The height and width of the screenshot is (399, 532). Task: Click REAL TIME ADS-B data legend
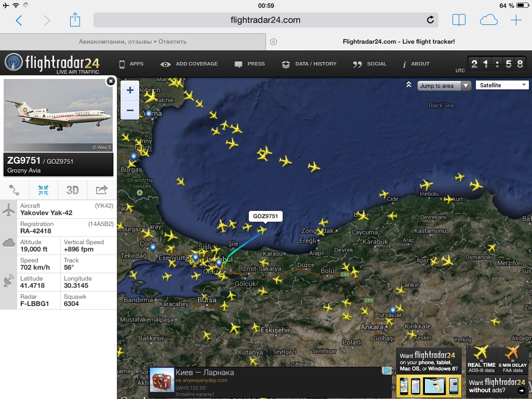[x=481, y=360]
